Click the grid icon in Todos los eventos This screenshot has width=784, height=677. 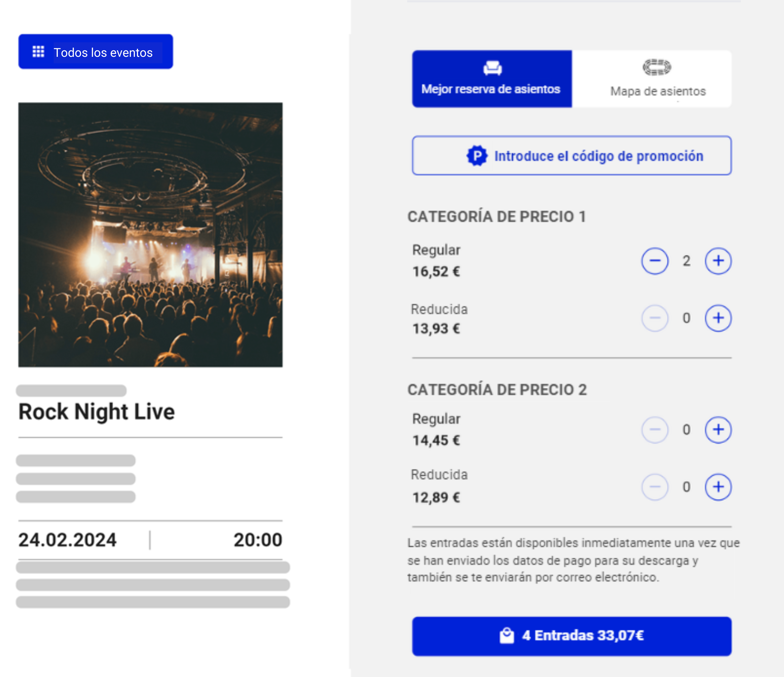coord(38,52)
